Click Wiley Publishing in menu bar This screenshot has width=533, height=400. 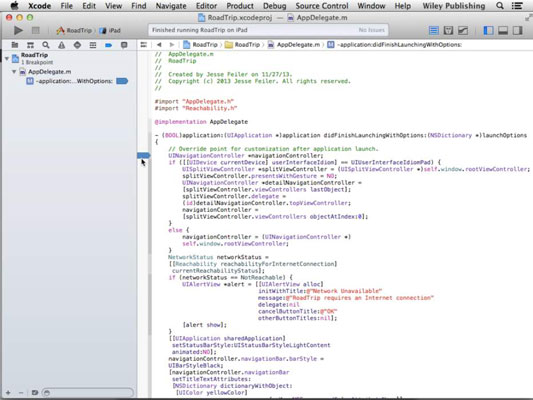(454, 6)
